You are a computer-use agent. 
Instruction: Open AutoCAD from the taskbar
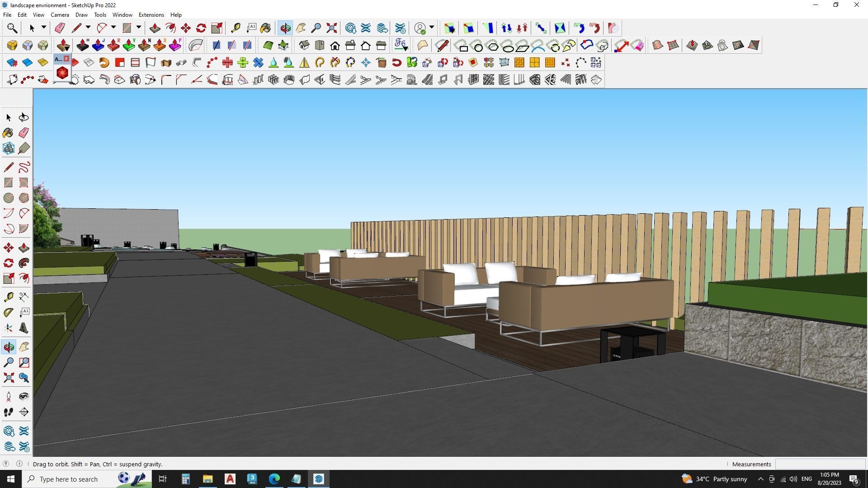pos(230,479)
